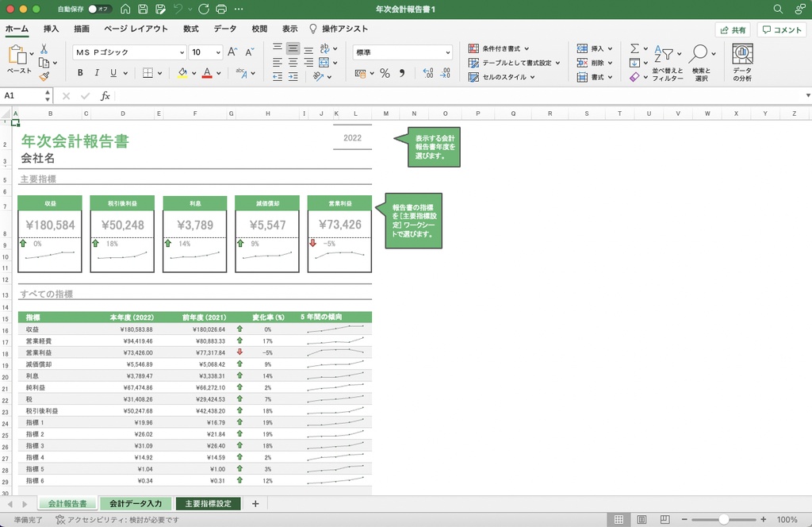Viewport: 812px width, 527px height.
Task: Click the fx insert function icon
Action: click(x=105, y=96)
